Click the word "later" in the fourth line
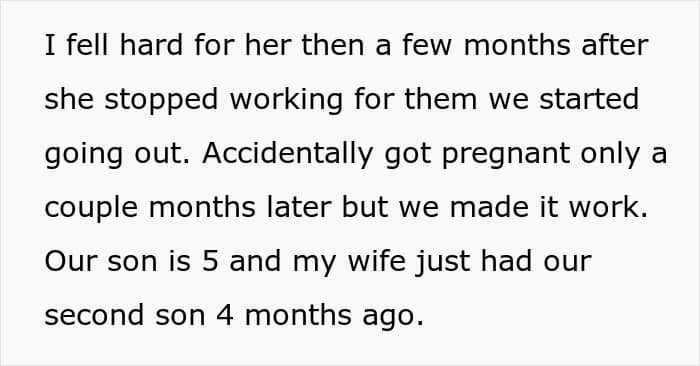 (299, 207)
